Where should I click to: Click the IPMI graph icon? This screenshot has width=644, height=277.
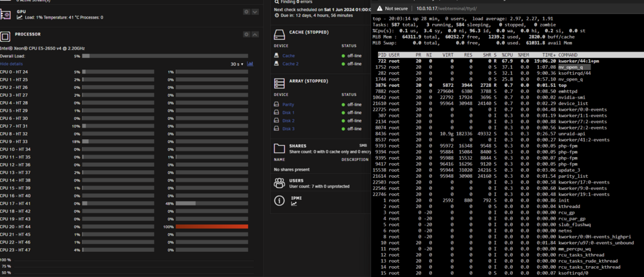[x=294, y=204]
